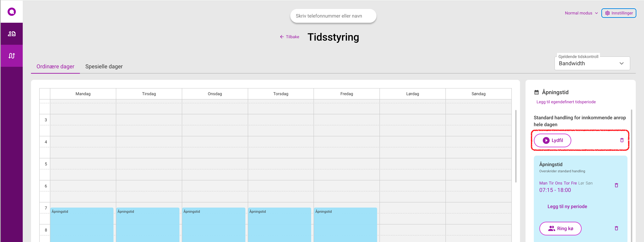Open Innstillinger settings button

tap(619, 13)
